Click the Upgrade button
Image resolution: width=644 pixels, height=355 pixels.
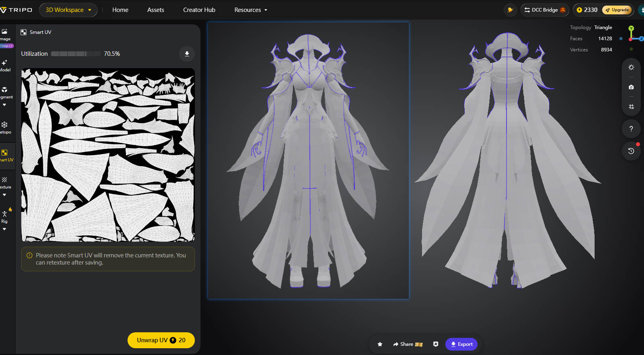pos(617,10)
